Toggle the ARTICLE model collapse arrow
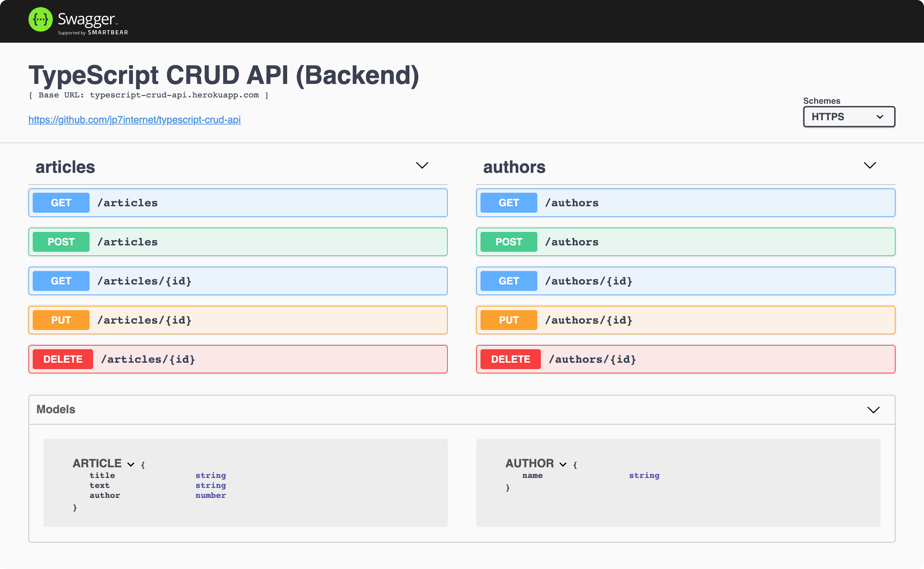Viewport: 924px width, 569px height. click(131, 464)
